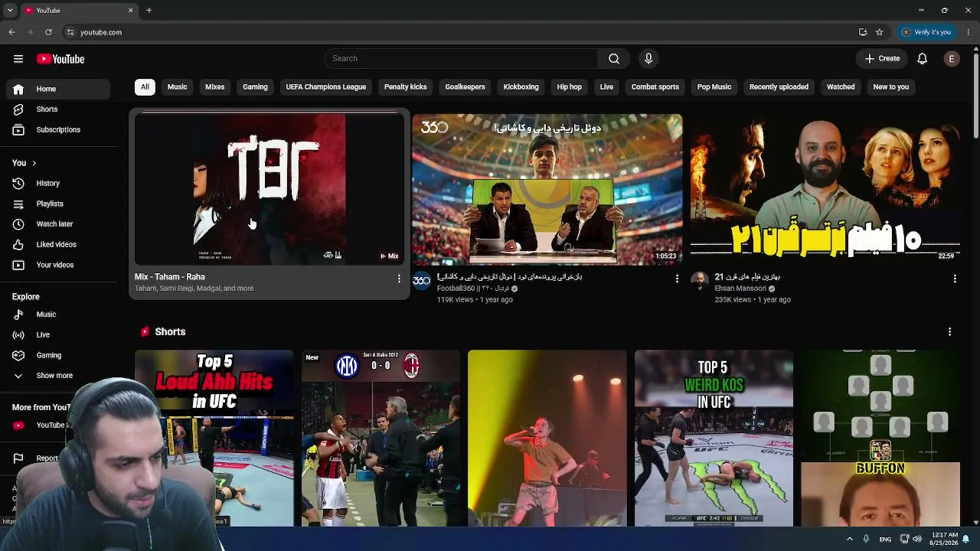Select the Mixes filter chip

pyautogui.click(x=215, y=87)
